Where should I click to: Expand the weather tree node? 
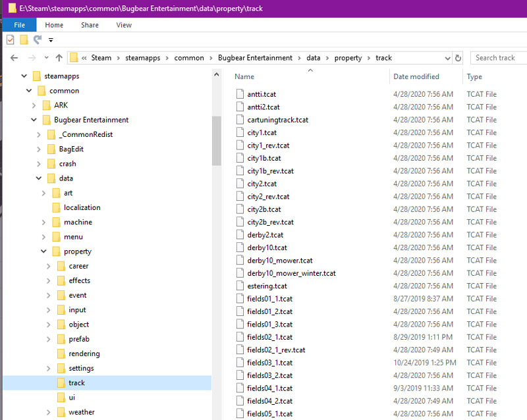[x=48, y=412]
